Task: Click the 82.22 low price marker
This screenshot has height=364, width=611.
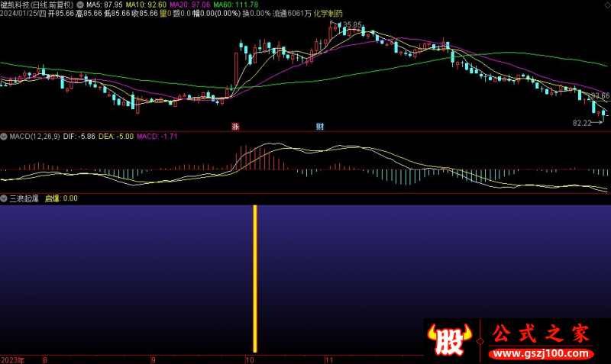Action: (582, 122)
